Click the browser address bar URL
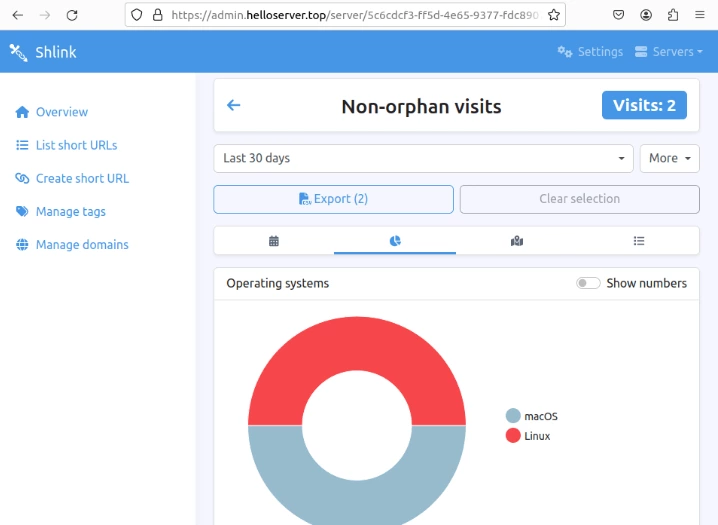Image resolution: width=718 pixels, height=525 pixels. click(x=354, y=15)
